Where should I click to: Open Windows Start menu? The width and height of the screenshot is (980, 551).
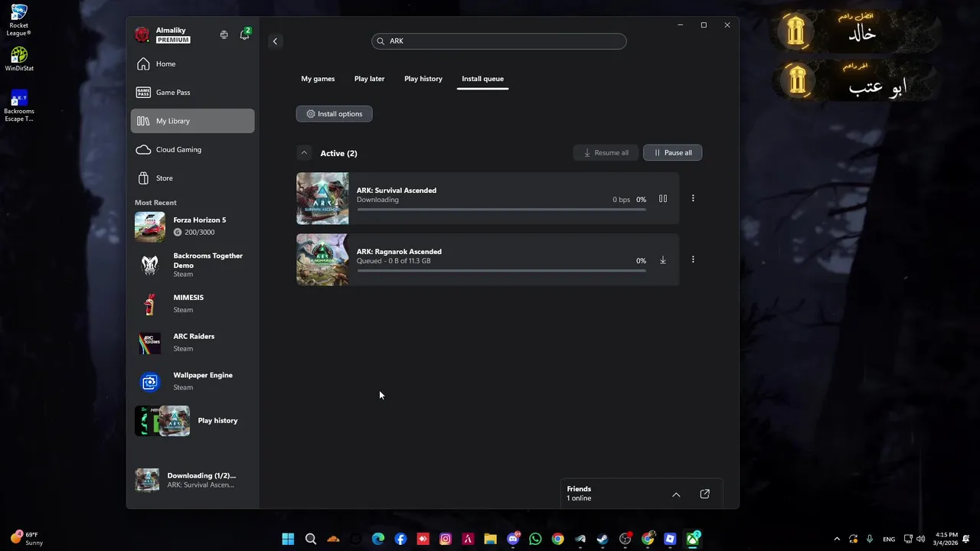coord(288,539)
